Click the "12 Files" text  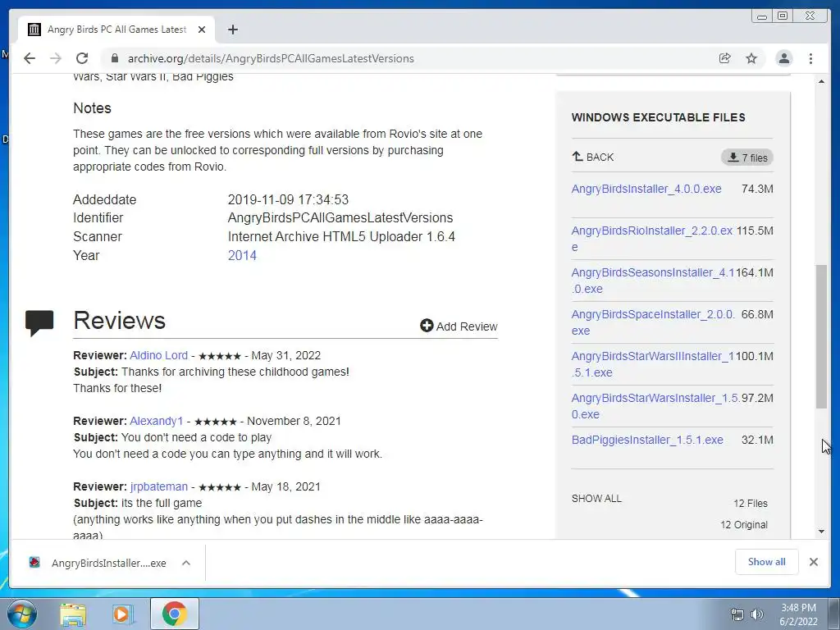(750, 503)
